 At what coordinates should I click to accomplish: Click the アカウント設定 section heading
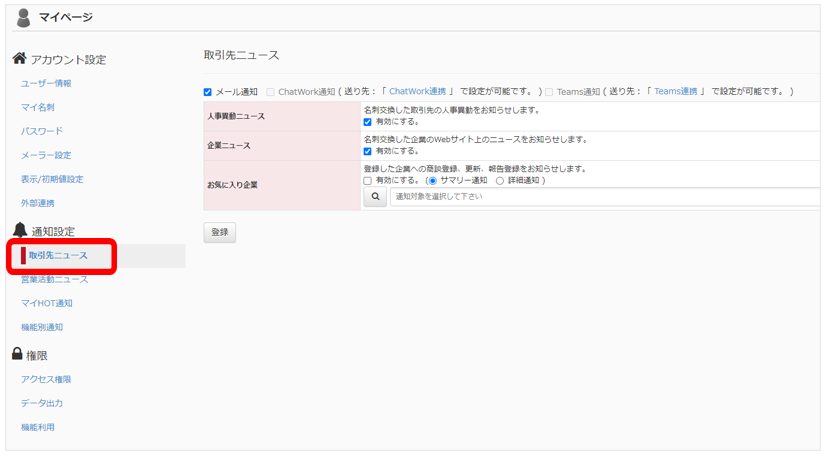point(68,60)
